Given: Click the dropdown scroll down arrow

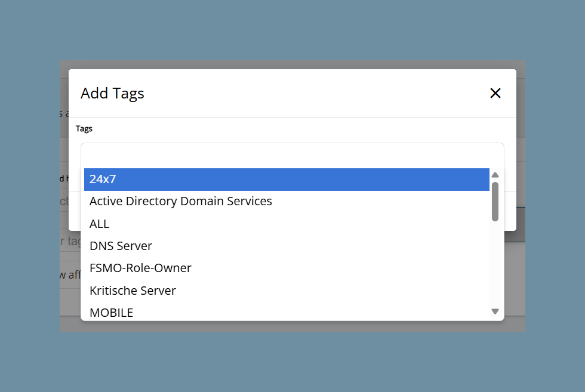Looking at the screenshot, I should coord(495,311).
